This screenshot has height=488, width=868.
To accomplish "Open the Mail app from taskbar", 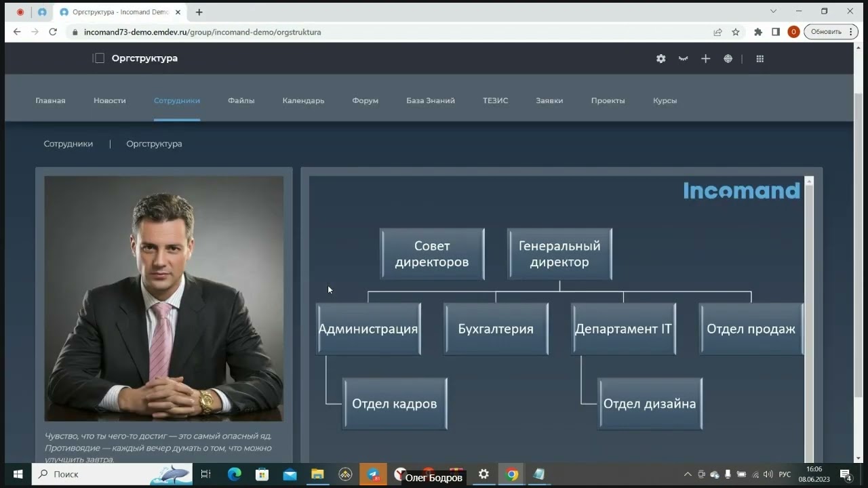I will pos(290,474).
